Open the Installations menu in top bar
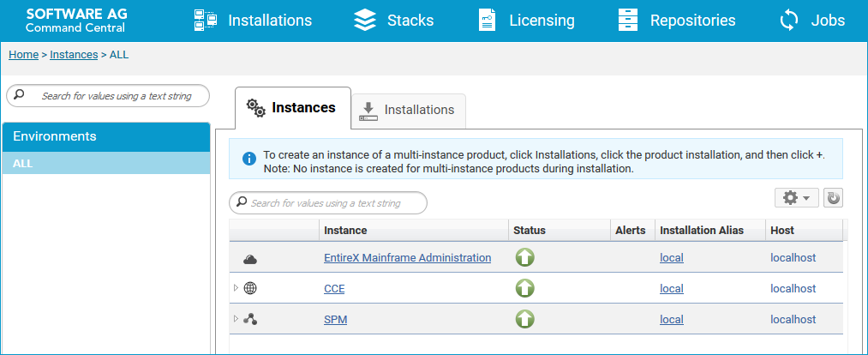Viewport: 868px width, 355px height. point(253,21)
